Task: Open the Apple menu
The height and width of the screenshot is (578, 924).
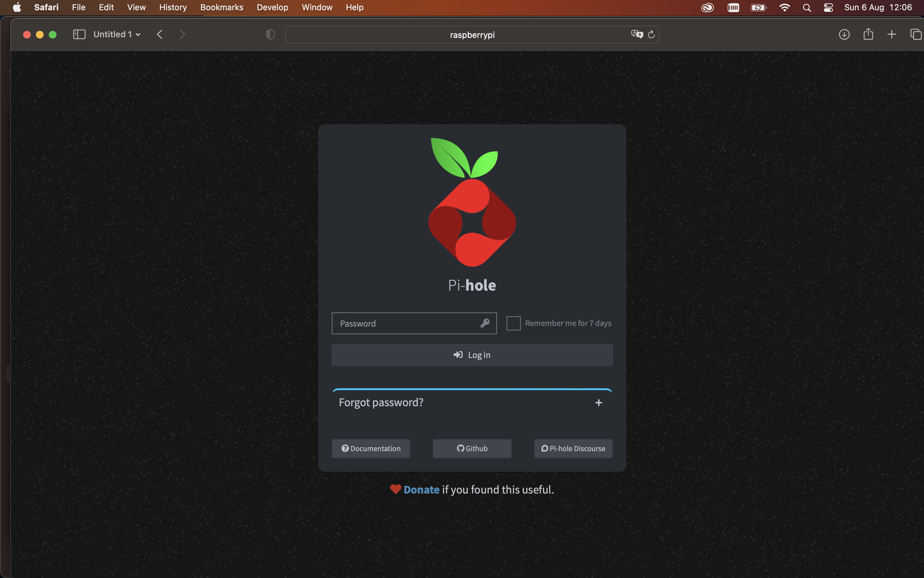Action: click(x=17, y=7)
